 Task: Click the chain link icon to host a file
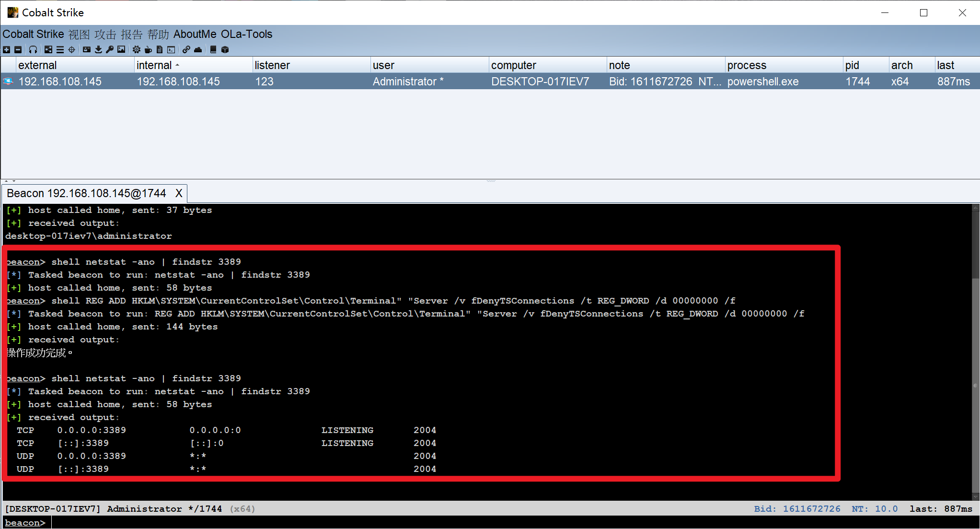point(186,49)
